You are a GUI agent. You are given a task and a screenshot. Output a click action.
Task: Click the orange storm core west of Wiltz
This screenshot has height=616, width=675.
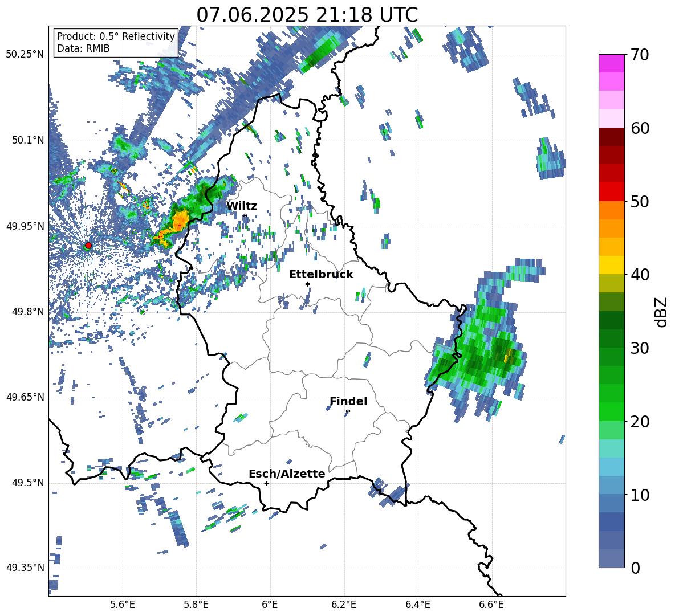(x=180, y=219)
